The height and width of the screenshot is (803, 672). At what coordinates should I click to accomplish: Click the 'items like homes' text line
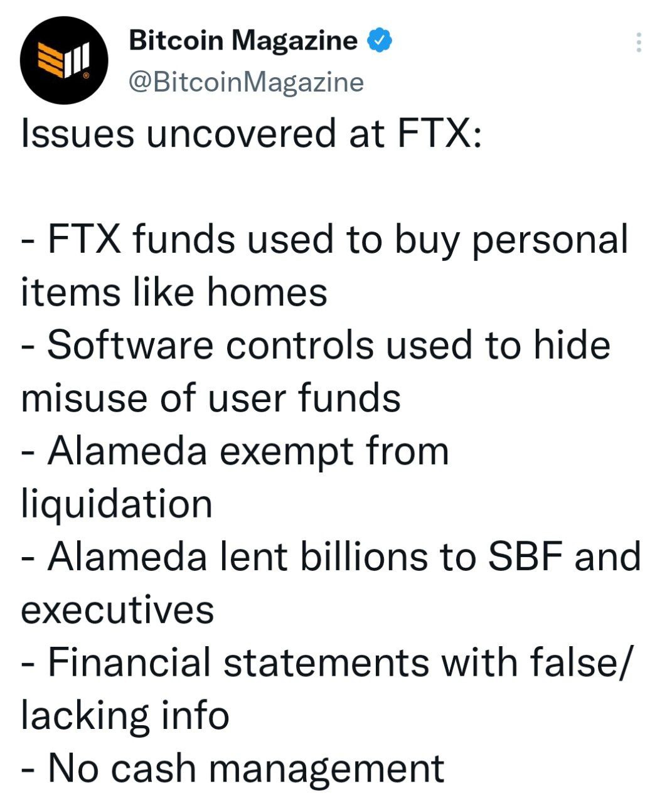(x=174, y=292)
